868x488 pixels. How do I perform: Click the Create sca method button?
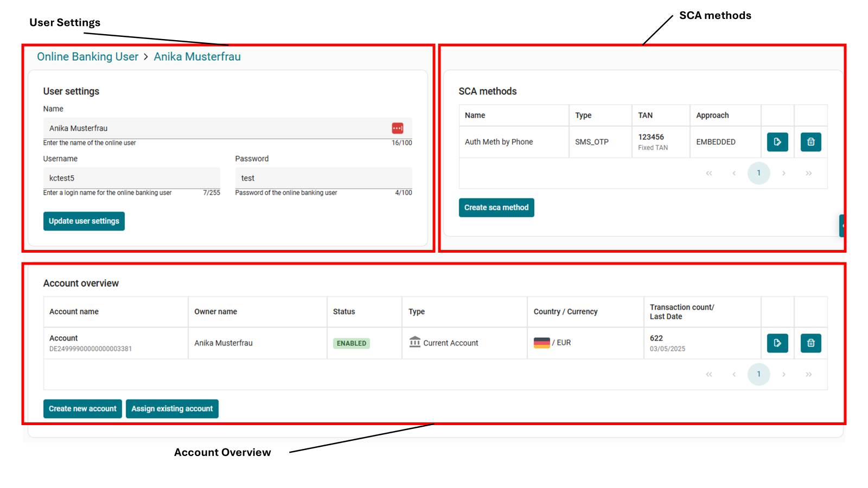click(496, 208)
